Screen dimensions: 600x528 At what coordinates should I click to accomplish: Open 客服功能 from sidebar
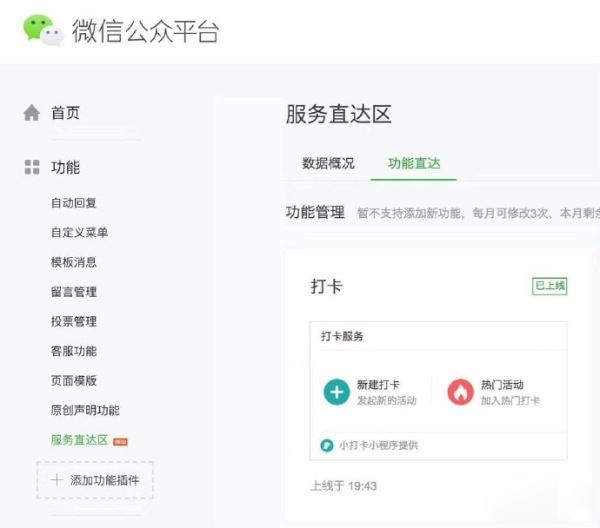coord(74,351)
